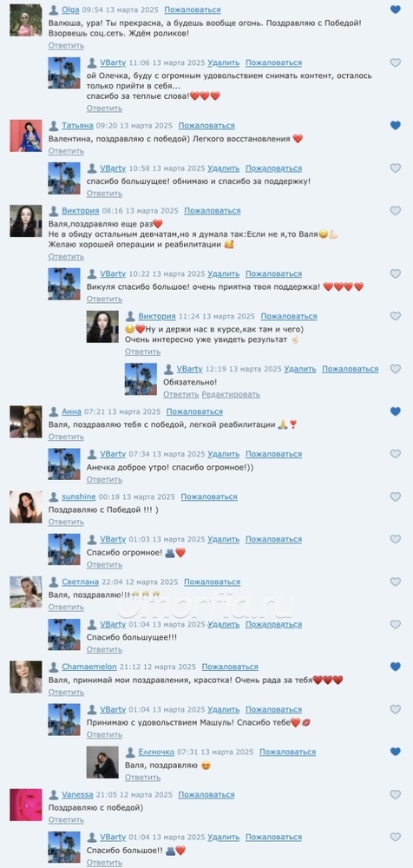This screenshot has width=413, height=868.
Task: Click the heart on sunshine's comment
Action: click(396, 496)
